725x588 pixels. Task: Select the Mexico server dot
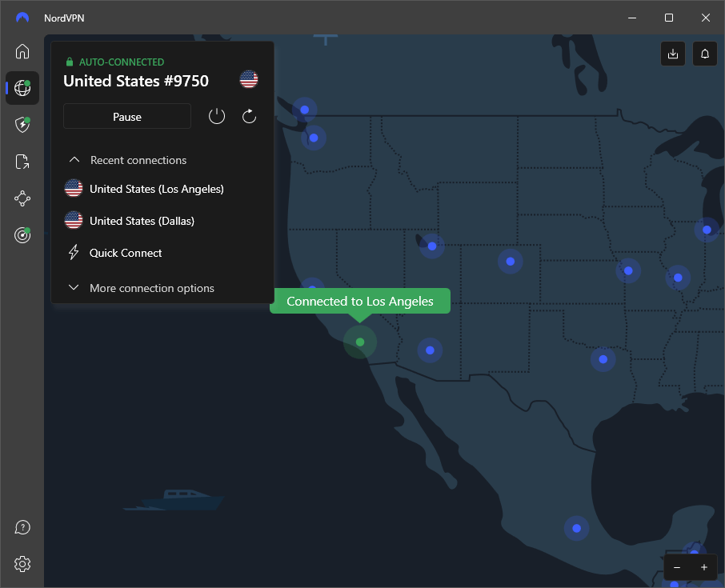[577, 528]
